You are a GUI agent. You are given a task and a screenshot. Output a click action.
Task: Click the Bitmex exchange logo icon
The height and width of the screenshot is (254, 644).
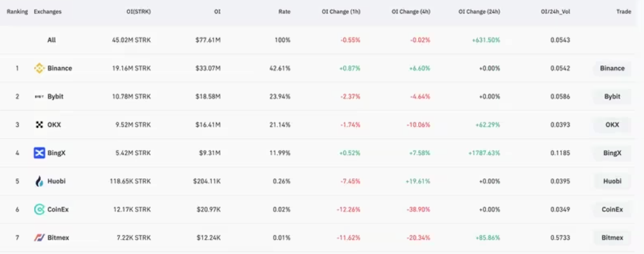39,238
